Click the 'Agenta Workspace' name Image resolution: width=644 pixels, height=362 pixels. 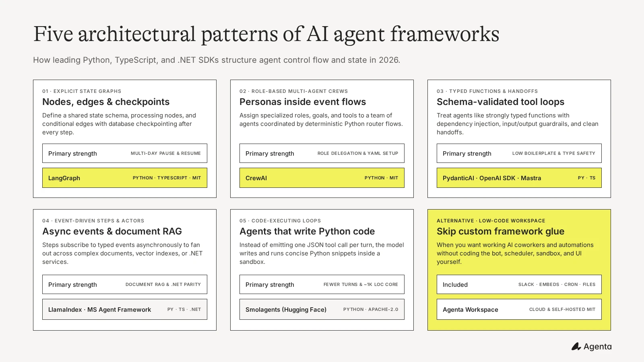click(471, 309)
